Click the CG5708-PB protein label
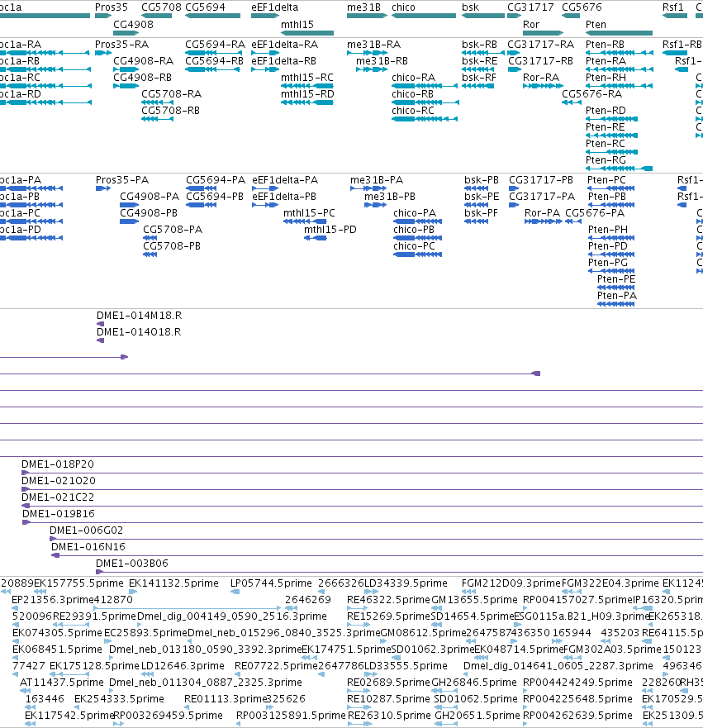This screenshot has height=728, width=703. click(x=172, y=246)
